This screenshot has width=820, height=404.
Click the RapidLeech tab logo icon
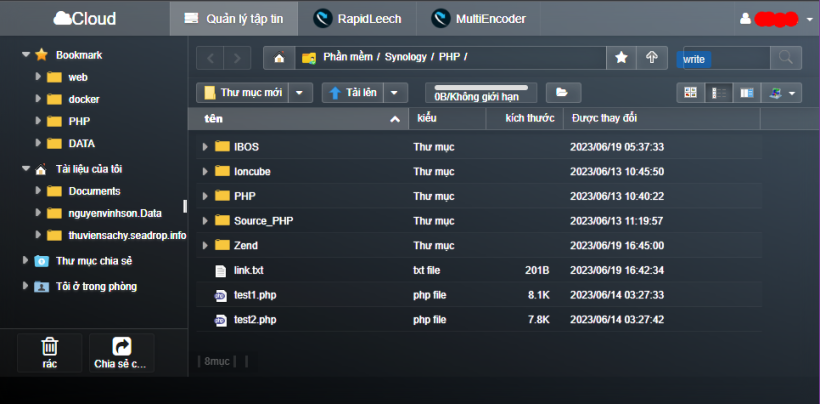(323, 19)
